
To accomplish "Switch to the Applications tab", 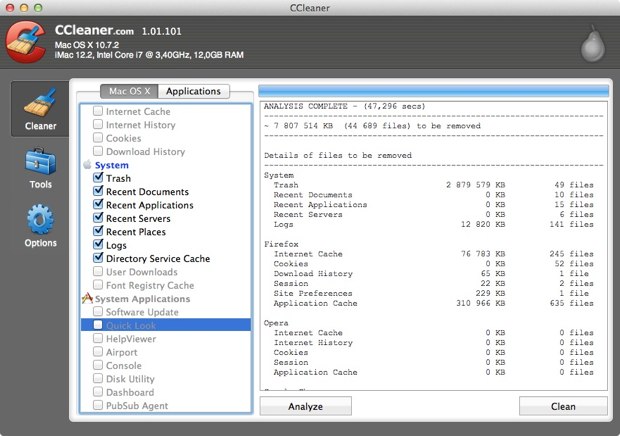I will pyautogui.click(x=193, y=92).
